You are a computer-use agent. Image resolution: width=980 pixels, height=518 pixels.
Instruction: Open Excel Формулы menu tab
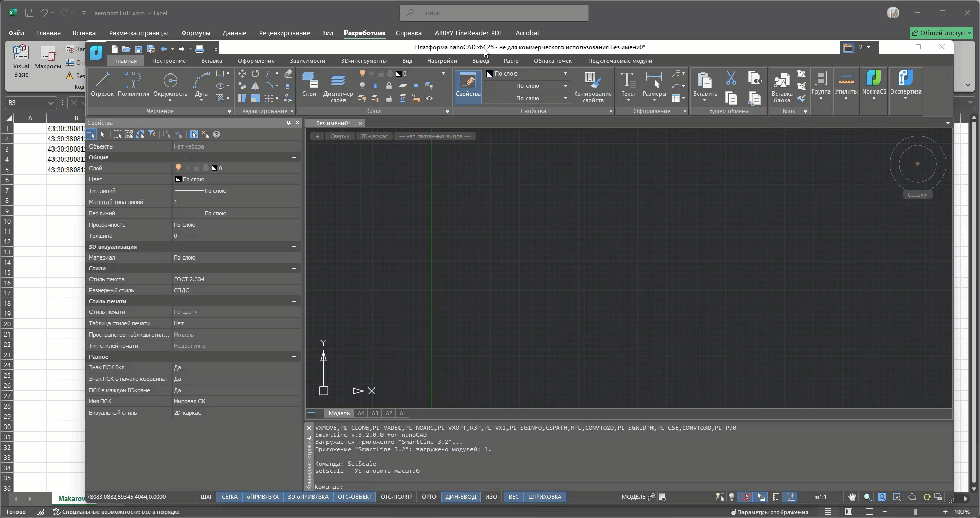[196, 33]
